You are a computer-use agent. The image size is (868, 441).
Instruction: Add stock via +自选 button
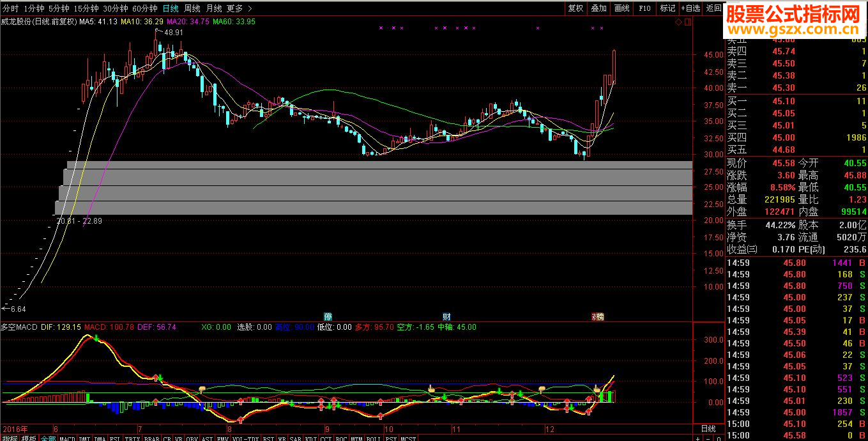690,8
